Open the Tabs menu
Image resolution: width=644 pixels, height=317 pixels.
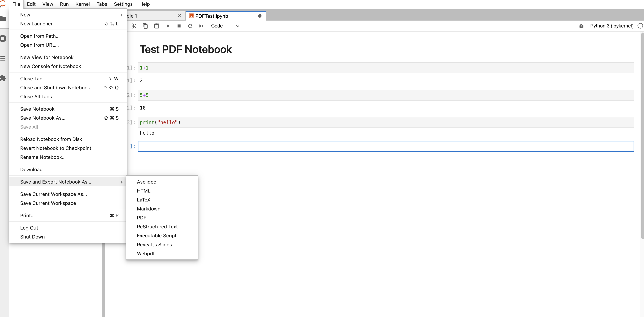pyautogui.click(x=102, y=4)
